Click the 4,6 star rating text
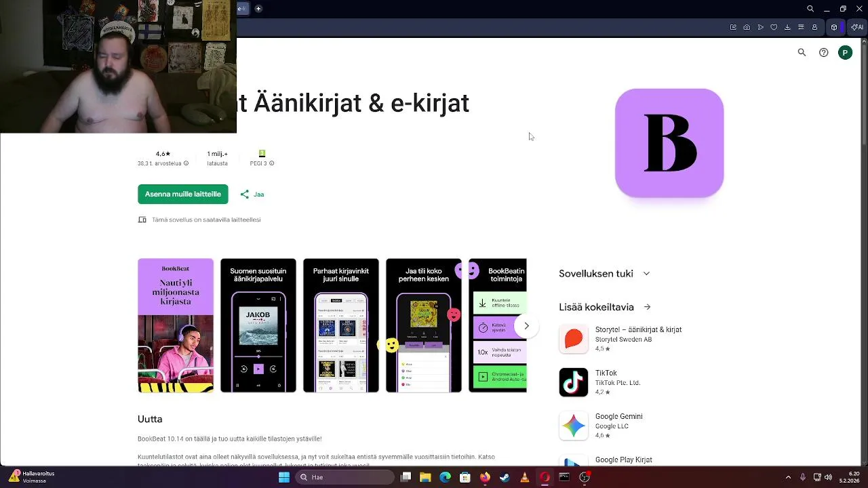This screenshot has height=488, width=868. (x=163, y=154)
